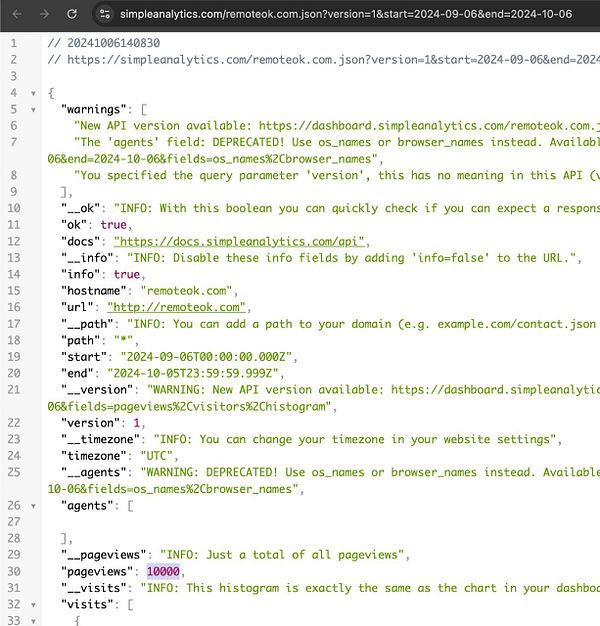The width and height of the screenshot is (600, 626).
Task: Collapse the "visits" array on line 32
Action: pos(34,605)
